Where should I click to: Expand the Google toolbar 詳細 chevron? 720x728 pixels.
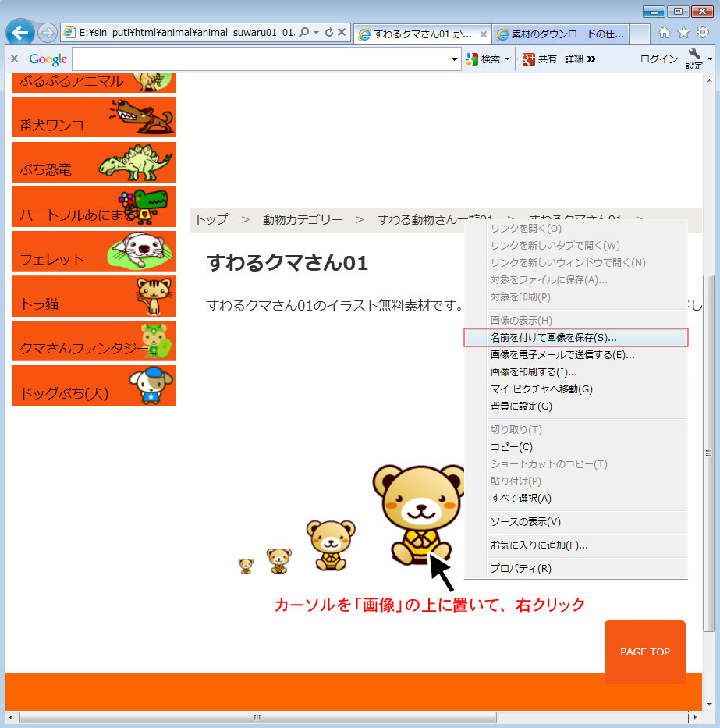click(x=591, y=59)
